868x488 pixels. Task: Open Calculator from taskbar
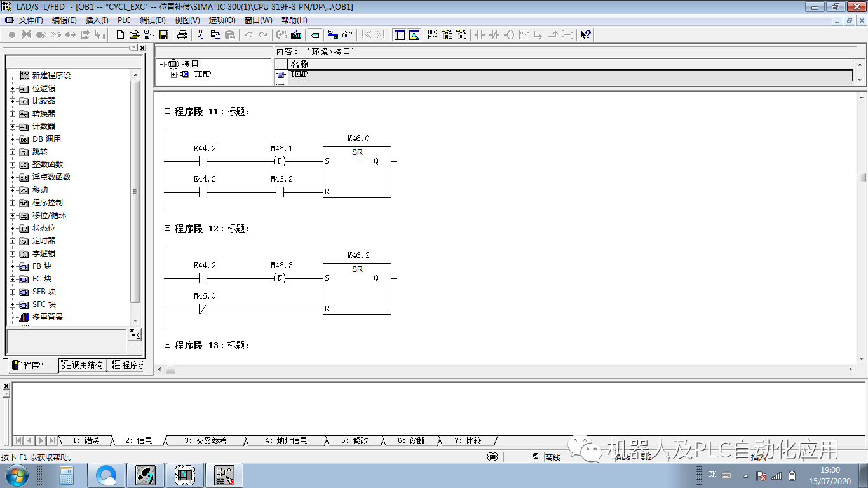(67, 475)
